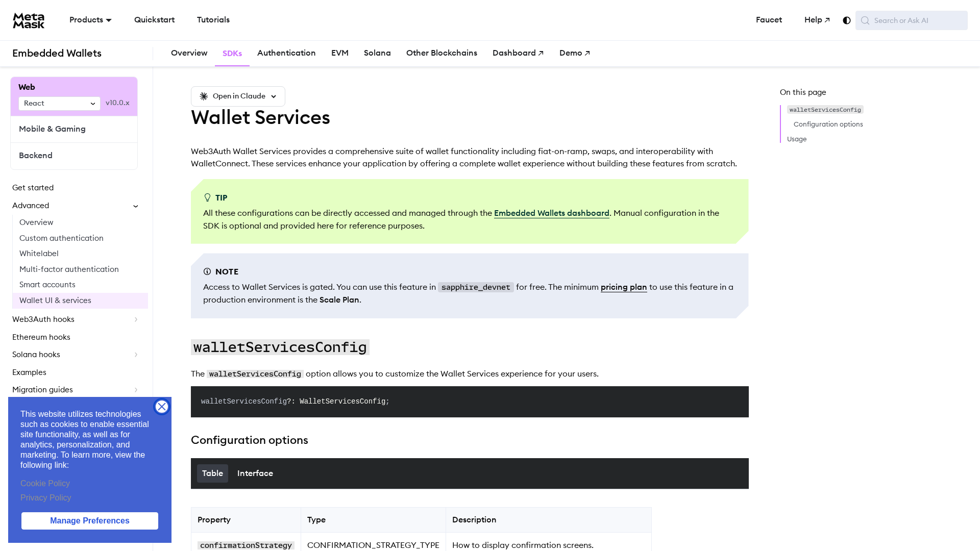The width and height of the screenshot is (980, 551).
Task: Open the Products dropdown menu
Action: pyautogui.click(x=90, y=20)
